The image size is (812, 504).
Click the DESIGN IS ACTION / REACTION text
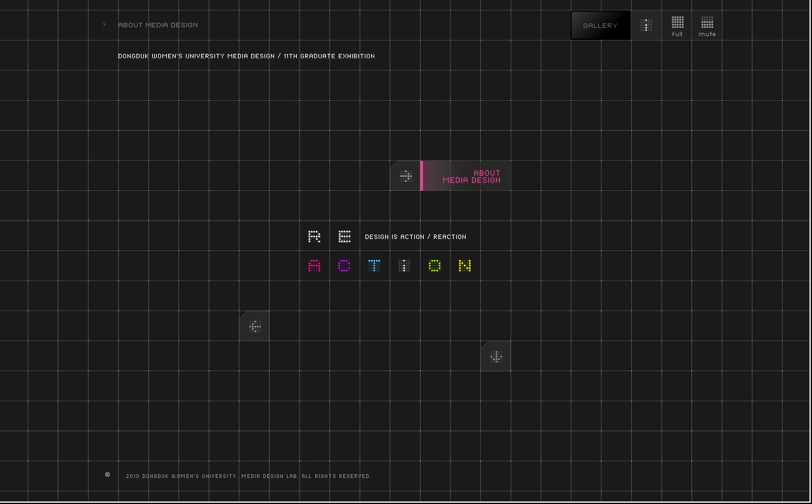coord(416,236)
